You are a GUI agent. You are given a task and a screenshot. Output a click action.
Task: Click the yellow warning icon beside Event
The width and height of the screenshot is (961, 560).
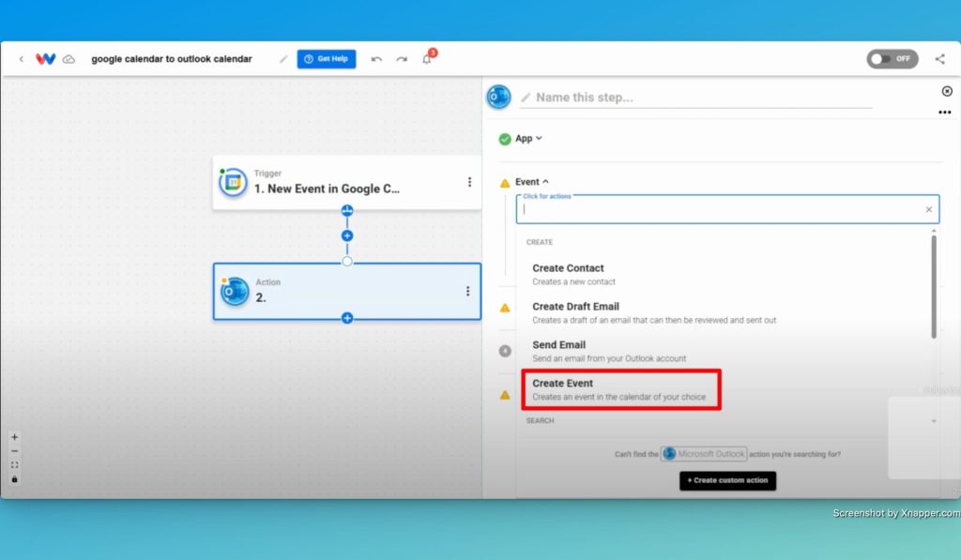(x=504, y=183)
